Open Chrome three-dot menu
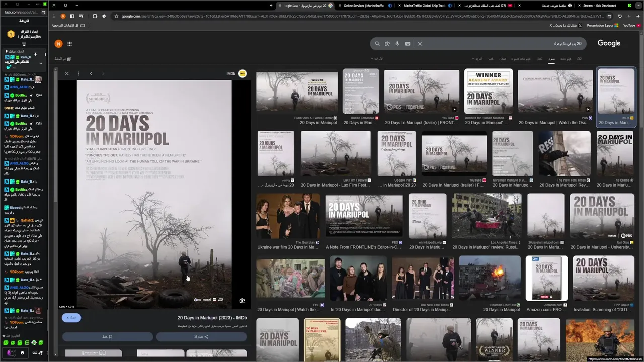Screen dimensions: 644x362 click(x=54, y=16)
